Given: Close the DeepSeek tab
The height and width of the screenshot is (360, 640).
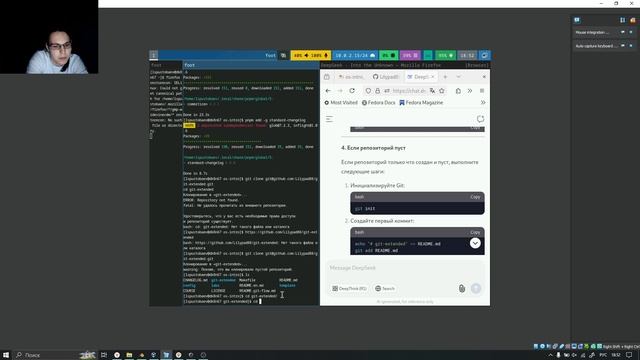Looking at the screenshot, I should pos(433,77).
